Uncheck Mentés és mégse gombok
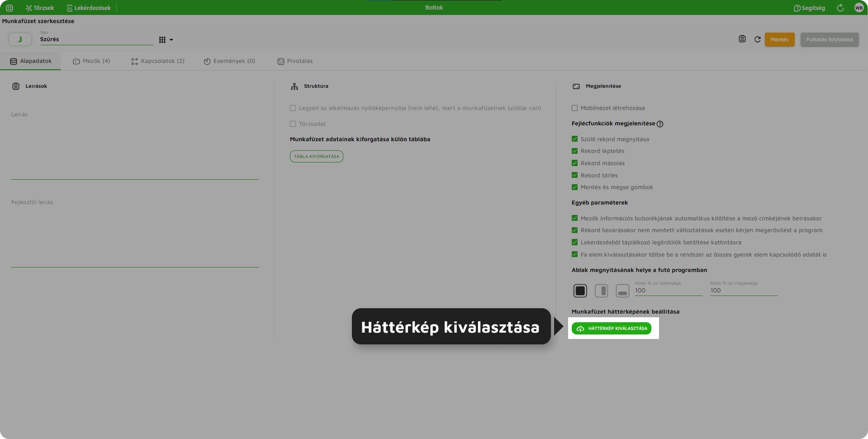The image size is (868, 439). pos(574,187)
